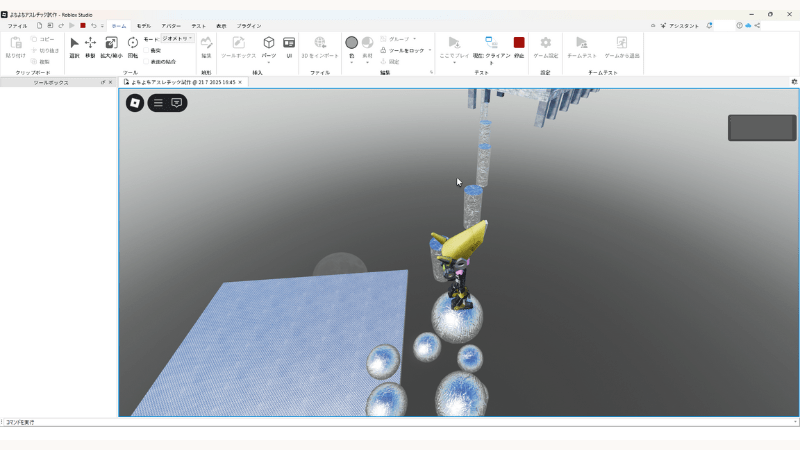Switch to the 表示 ribbon tab
This screenshot has width=800, height=450.
click(221, 26)
